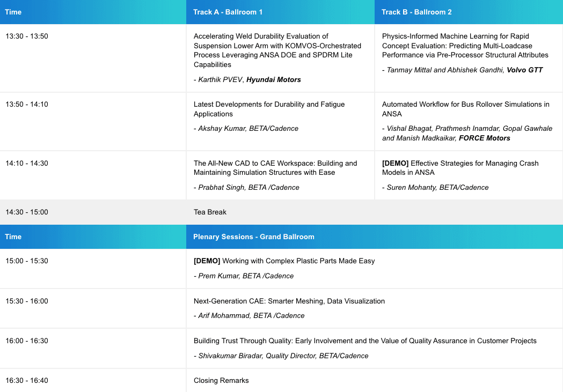Click Next-Generation CAE: Smarter Meshing title
Screen dimensions: 563x392
tap(289, 301)
